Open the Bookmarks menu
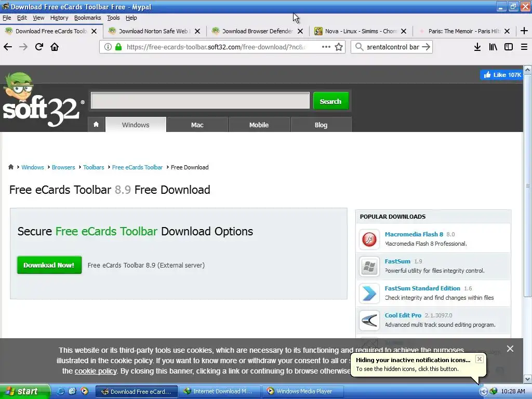 tap(87, 18)
